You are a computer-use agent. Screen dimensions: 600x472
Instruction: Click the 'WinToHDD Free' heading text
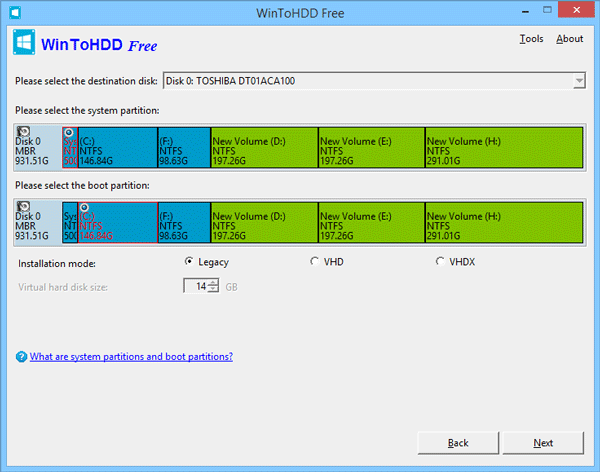point(99,45)
